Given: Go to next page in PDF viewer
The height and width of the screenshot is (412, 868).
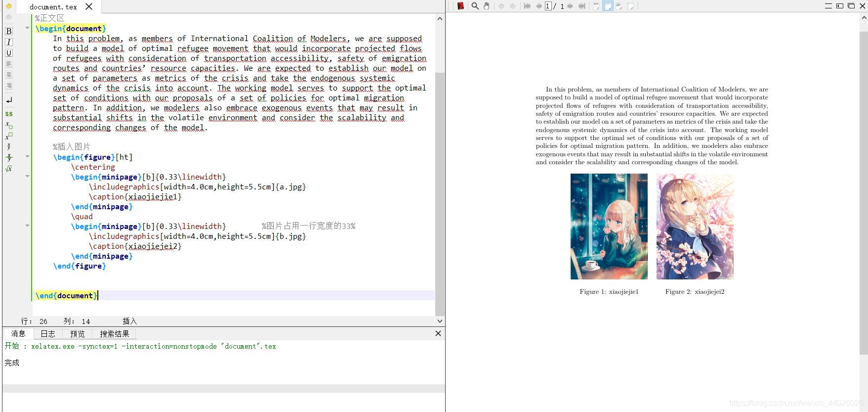Looking at the screenshot, I should click(570, 6).
